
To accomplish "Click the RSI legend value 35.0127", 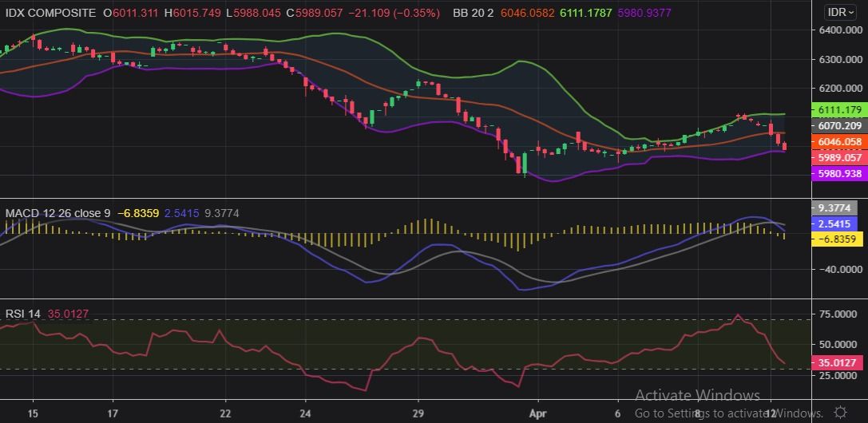I will coord(68,314).
